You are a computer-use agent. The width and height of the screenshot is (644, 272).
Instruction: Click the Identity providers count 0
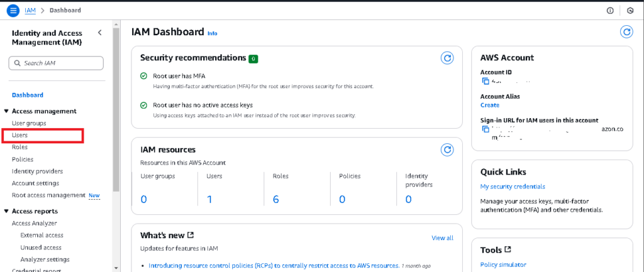point(409,199)
